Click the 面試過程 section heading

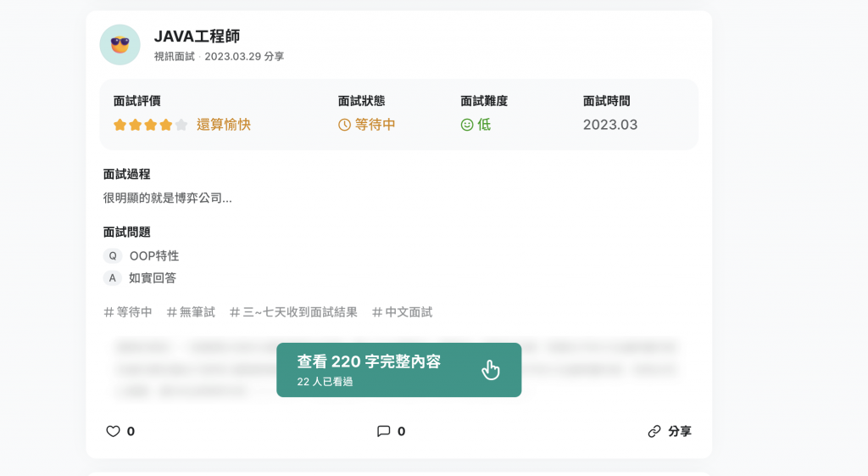coord(127,174)
